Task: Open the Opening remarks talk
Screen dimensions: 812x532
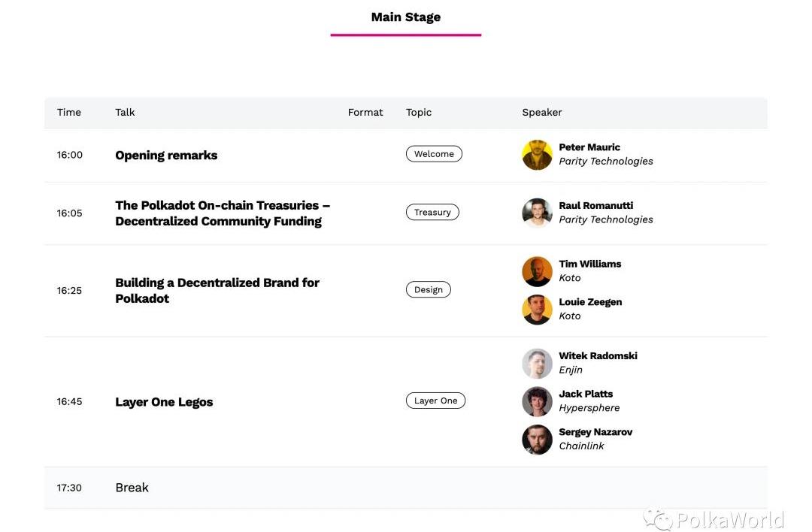Action: click(x=166, y=156)
